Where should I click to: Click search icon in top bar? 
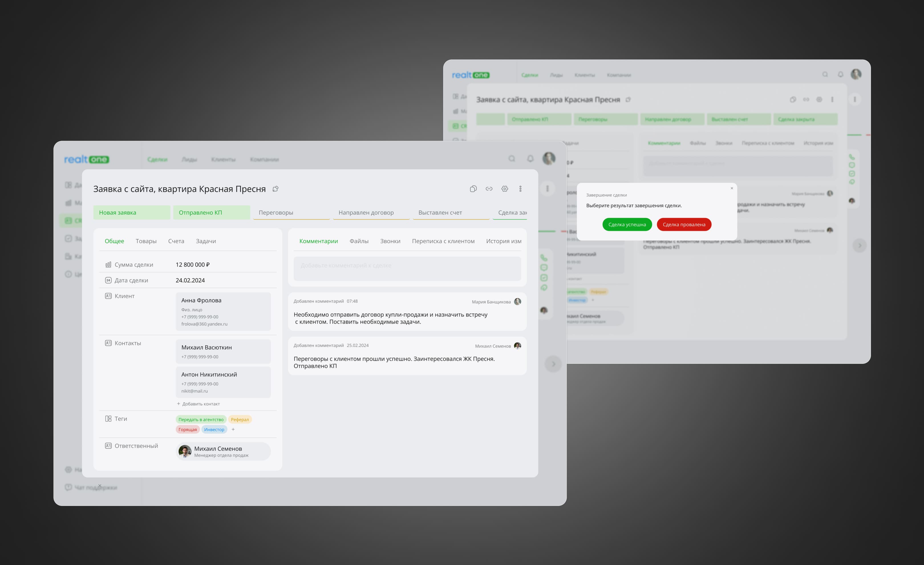point(512,159)
